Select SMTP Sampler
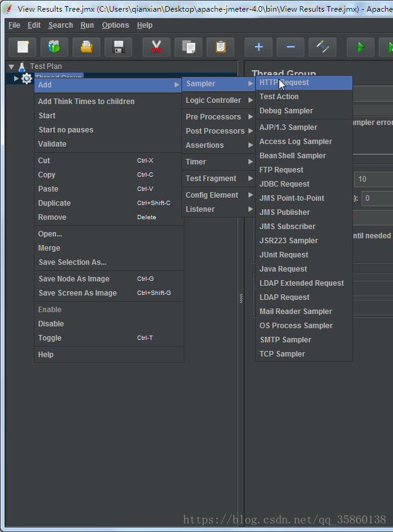The height and width of the screenshot is (532, 393). pyautogui.click(x=304, y=340)
